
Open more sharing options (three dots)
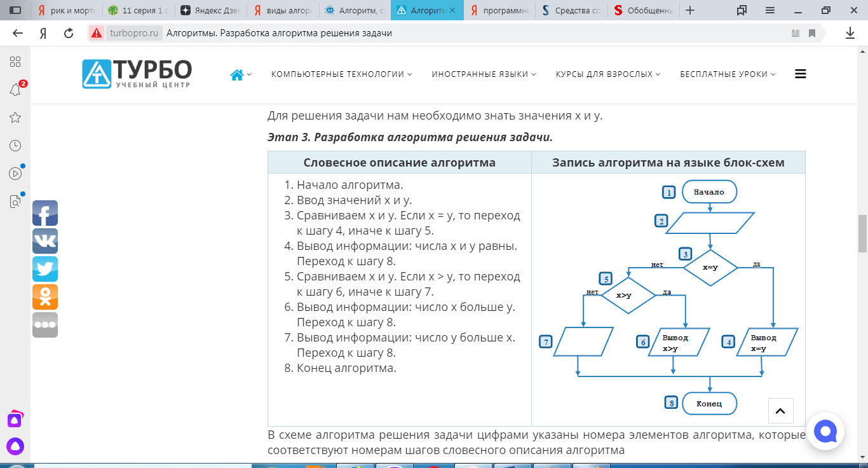(45, 325)
